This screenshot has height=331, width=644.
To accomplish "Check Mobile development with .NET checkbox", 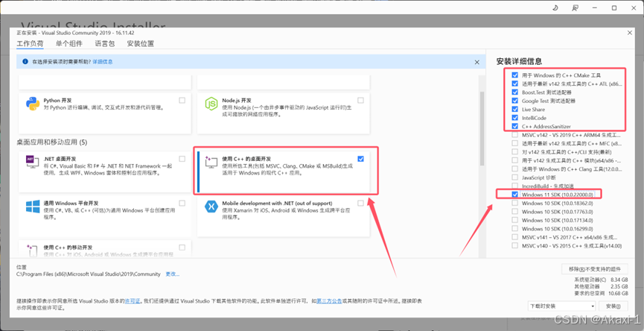I will (x=360, y=203).
